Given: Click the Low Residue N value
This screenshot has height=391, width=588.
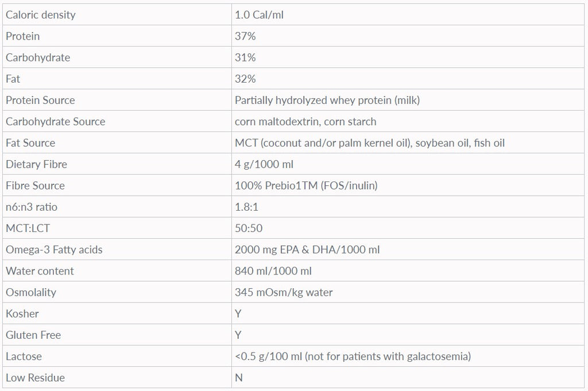Looking at the screenshot, I should (x=239, y=377).
